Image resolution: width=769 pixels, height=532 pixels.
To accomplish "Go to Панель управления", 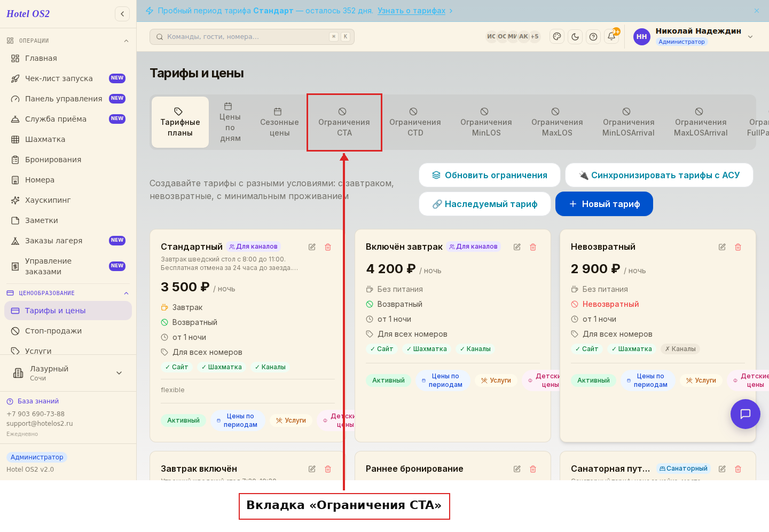I will click(x=68, y=99).
